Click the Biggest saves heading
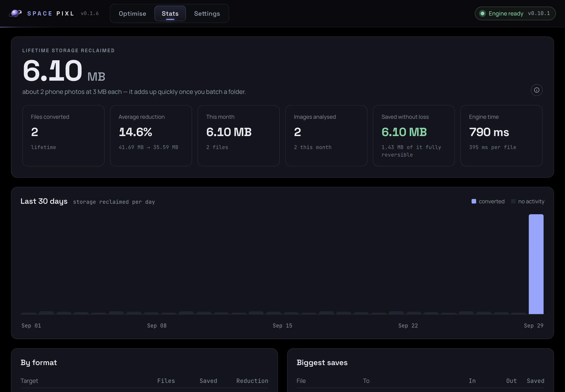Image resolution: width=565 pixels, height=392 pixels. click(x=322, y=363)
